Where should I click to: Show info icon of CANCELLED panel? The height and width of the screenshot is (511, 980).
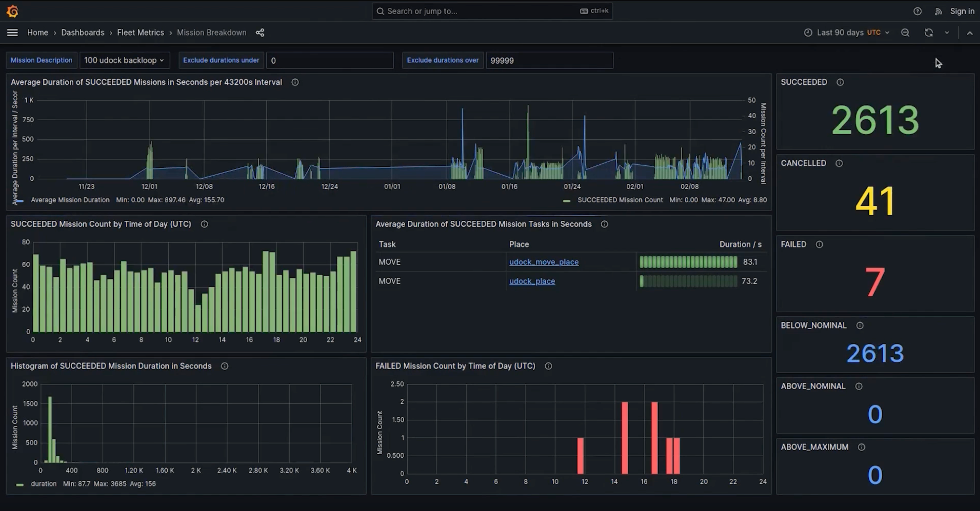point(839,163)
